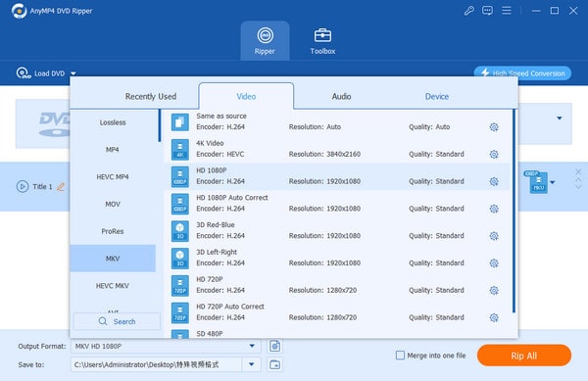Click the Rip All button
The width and height of the screenshot is (588, 381).
click(524, 356)
